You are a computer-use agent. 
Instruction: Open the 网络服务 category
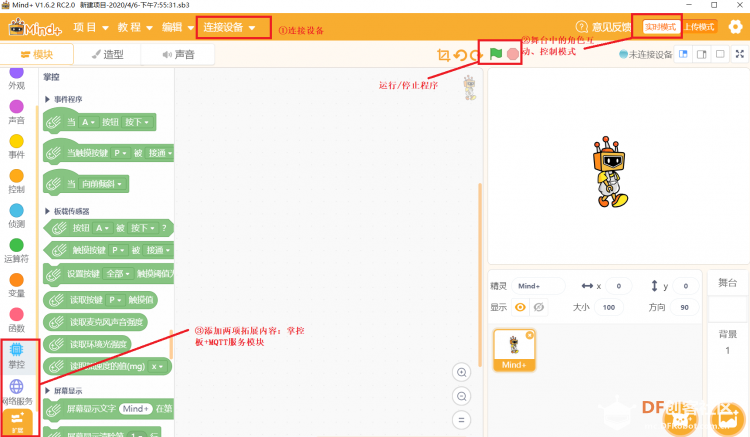tap(17, 392)
